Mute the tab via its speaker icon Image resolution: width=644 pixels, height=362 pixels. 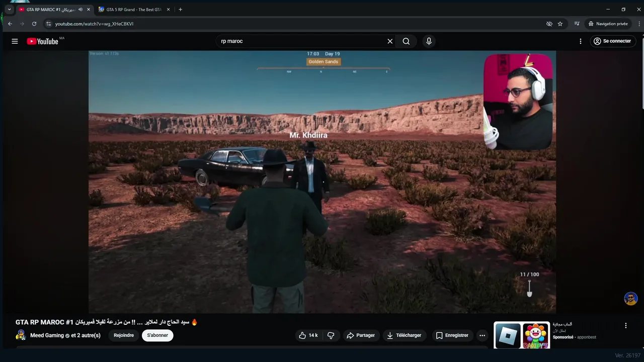(80, 10)
